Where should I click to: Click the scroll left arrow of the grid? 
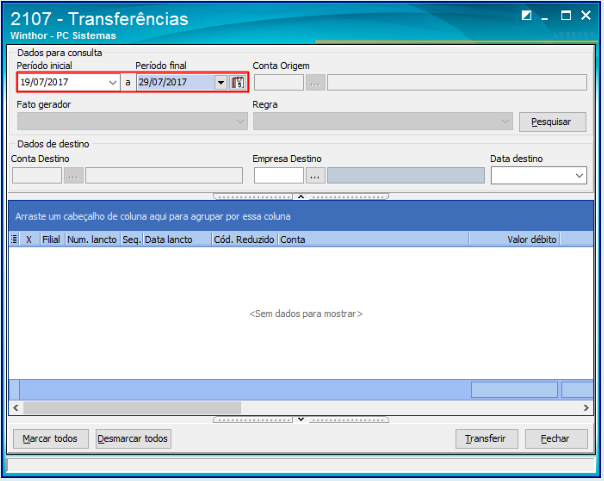click(16, 407)
